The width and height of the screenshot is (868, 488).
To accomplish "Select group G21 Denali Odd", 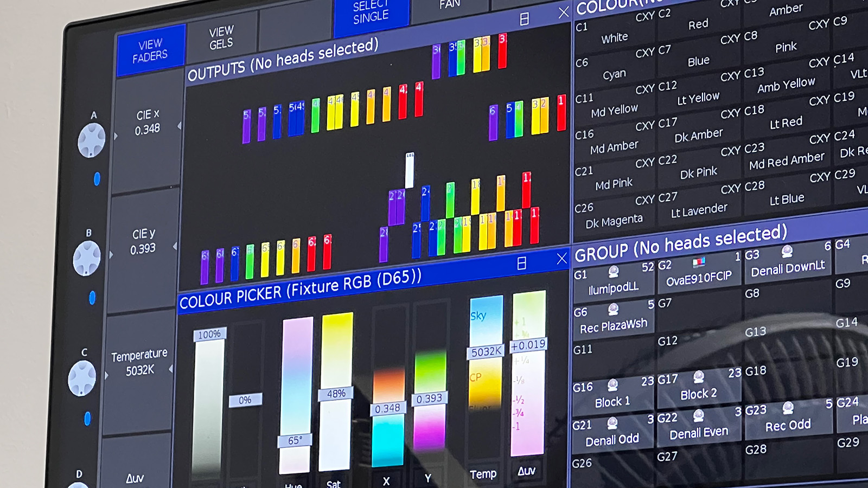I will coord(612,432).
